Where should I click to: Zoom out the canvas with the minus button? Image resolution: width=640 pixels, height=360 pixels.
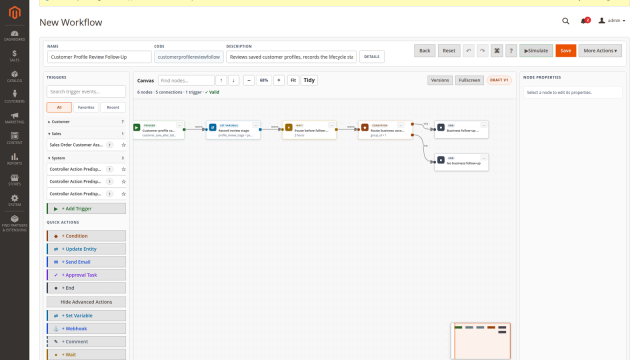[x=249, y=80]
